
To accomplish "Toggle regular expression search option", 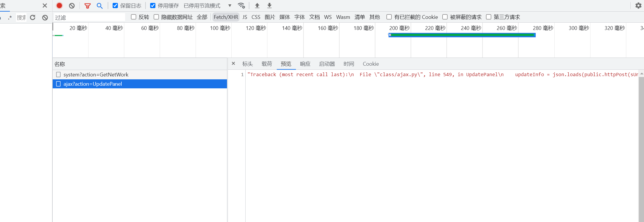I will click(x=10, y=17).
